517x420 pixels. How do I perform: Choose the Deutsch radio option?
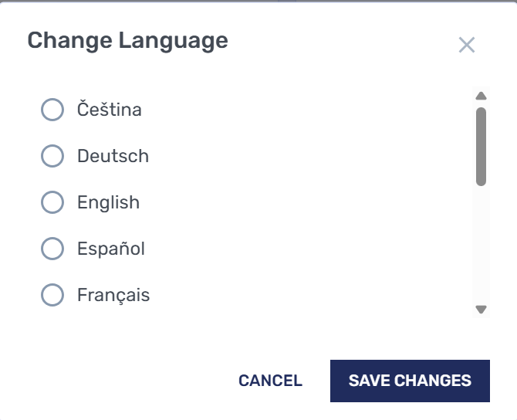(x=52, y=156)
